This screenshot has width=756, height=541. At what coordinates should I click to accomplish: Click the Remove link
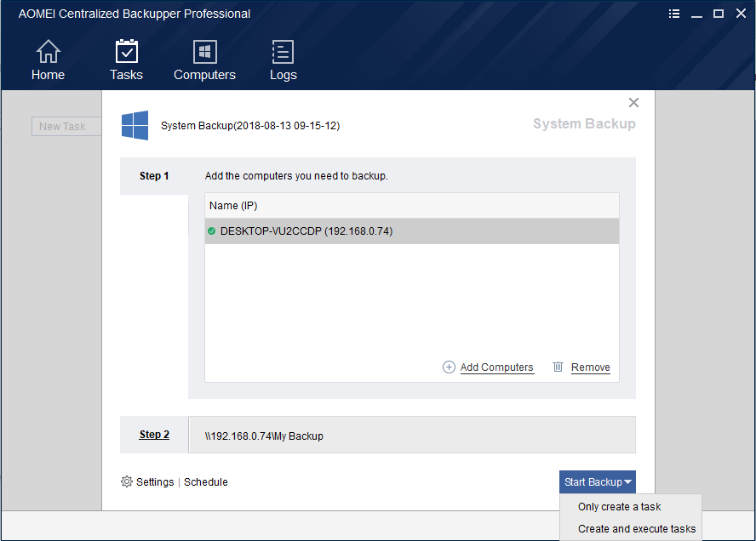click(591, 367)
